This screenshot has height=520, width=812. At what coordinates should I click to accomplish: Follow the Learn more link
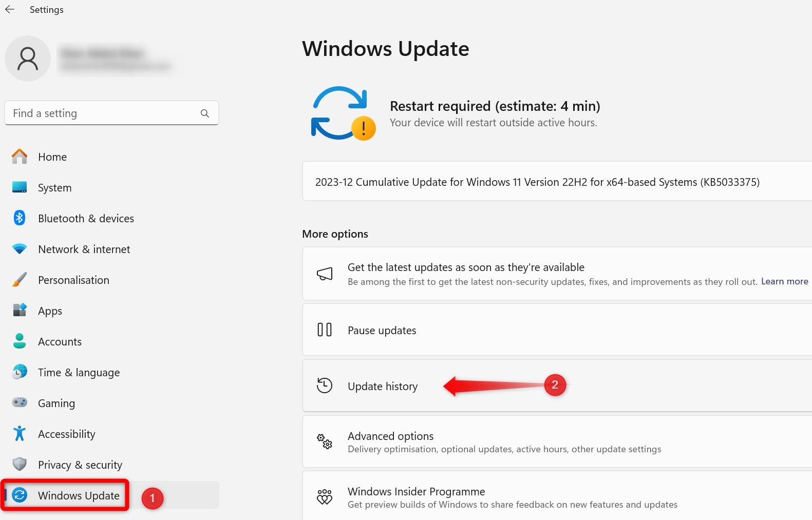pos(784,281)
